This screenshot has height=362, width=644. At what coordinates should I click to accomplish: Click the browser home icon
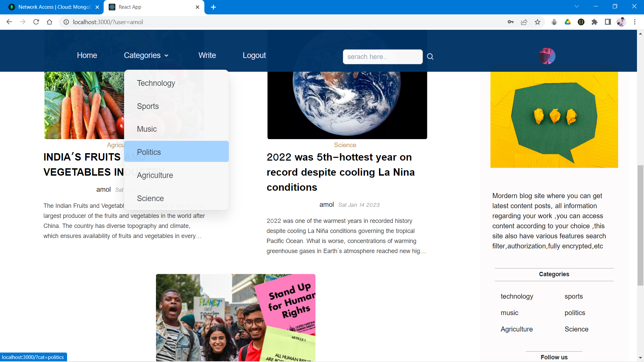point(50,22)
